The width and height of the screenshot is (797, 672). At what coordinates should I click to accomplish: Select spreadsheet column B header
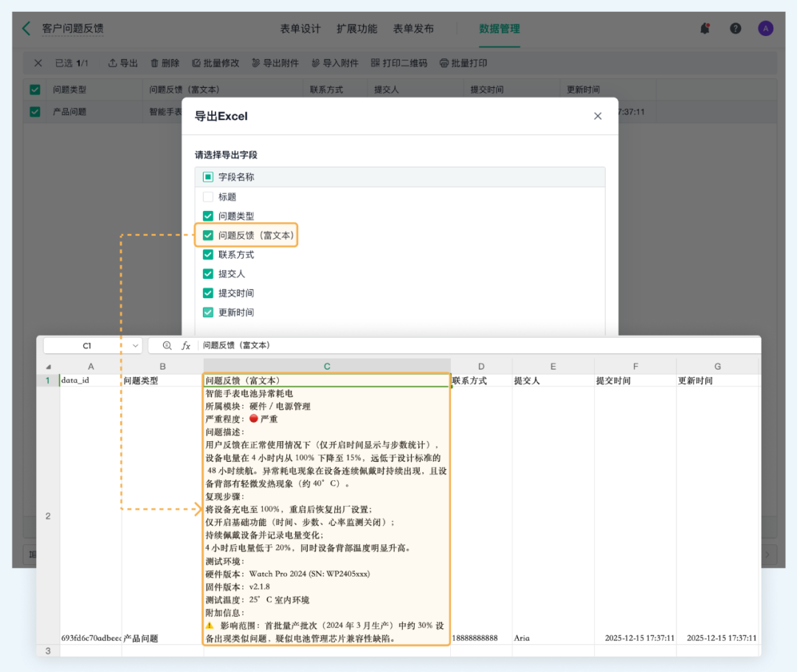(162, 366)
